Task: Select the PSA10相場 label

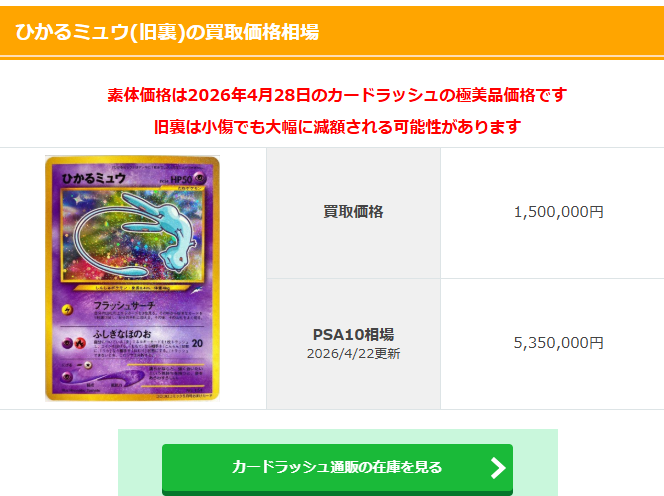Action: (x=353, y=335)
